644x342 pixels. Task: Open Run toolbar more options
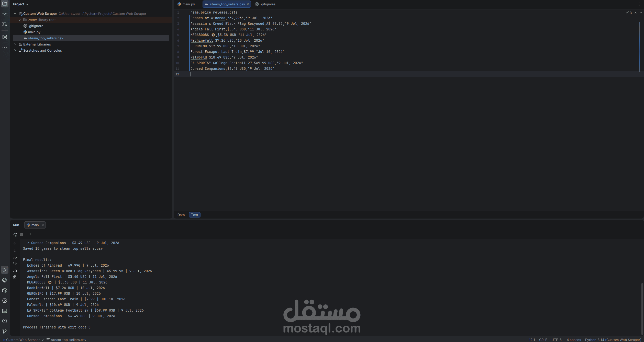[x=30, y=235]
